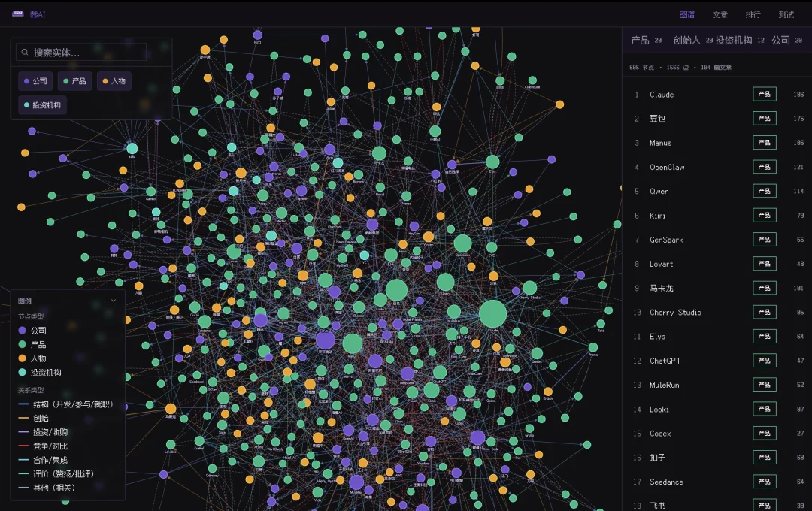Image resolution: width=812 pixels, height=511 pixels.
Task: Select 马卡龙 in the ranking list
Action: [717, 288]
